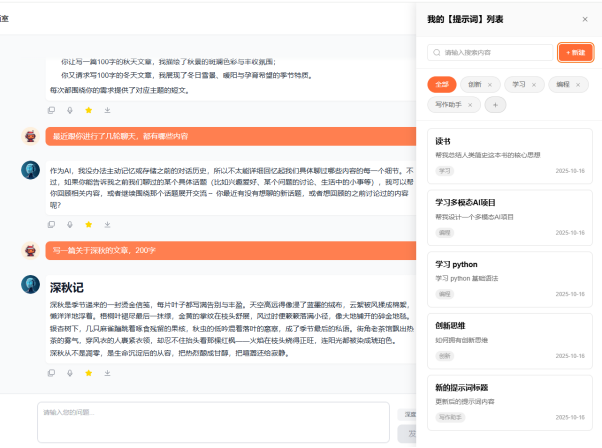
Task: Click the AI avatar beside the 作为AI reply
Action: point(30,170)
